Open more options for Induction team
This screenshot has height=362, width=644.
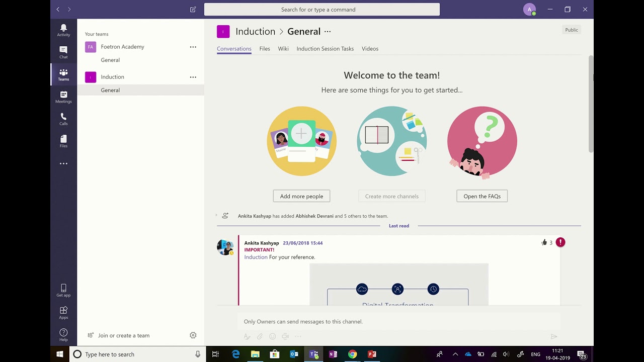coord(193,77)
